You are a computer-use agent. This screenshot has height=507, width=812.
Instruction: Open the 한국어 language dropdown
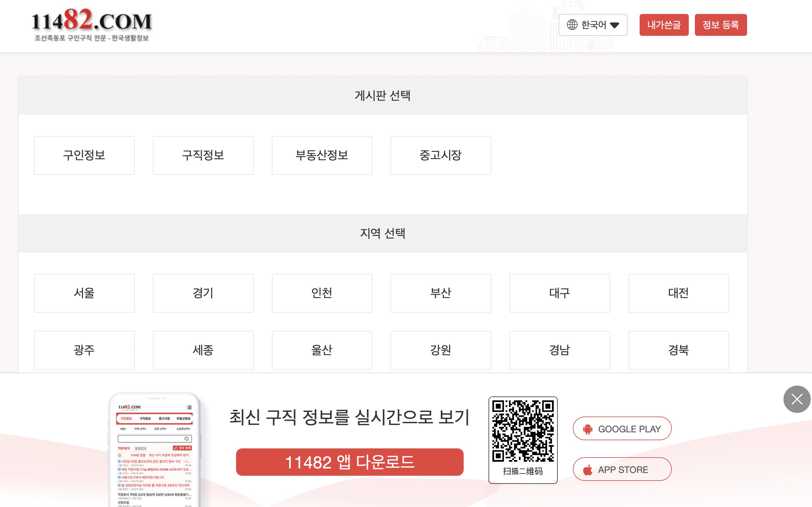tap(593, 25)
